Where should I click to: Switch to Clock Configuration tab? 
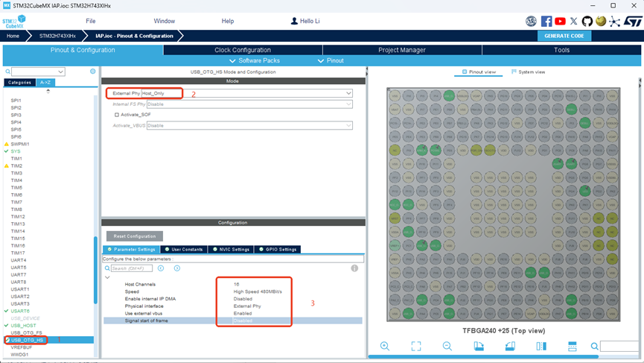click(243, 50)
